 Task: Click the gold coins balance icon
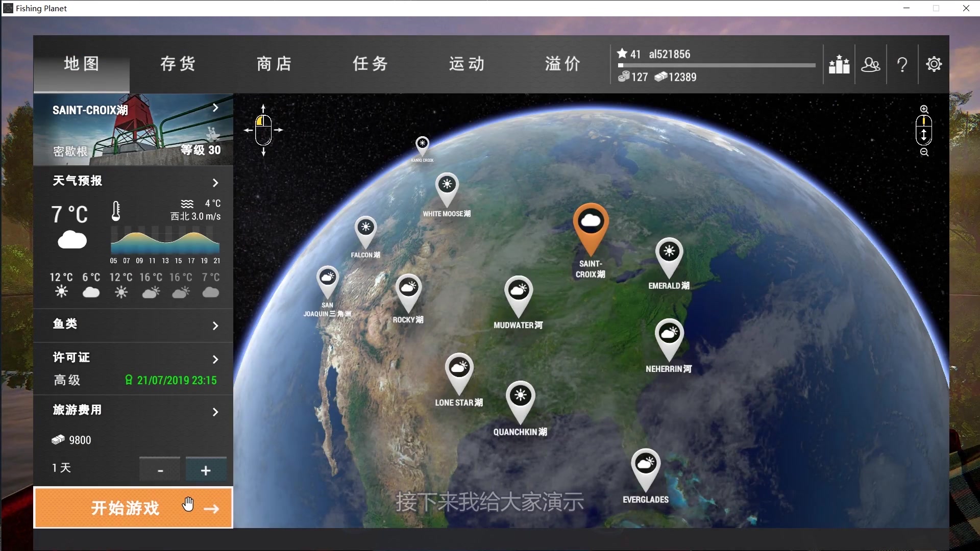click(624, 77)
